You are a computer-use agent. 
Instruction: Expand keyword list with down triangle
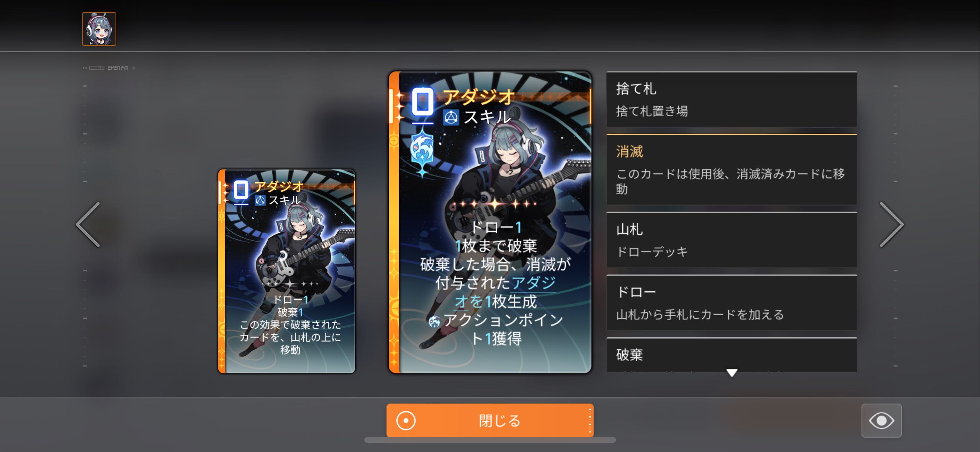tap(732, 373)
